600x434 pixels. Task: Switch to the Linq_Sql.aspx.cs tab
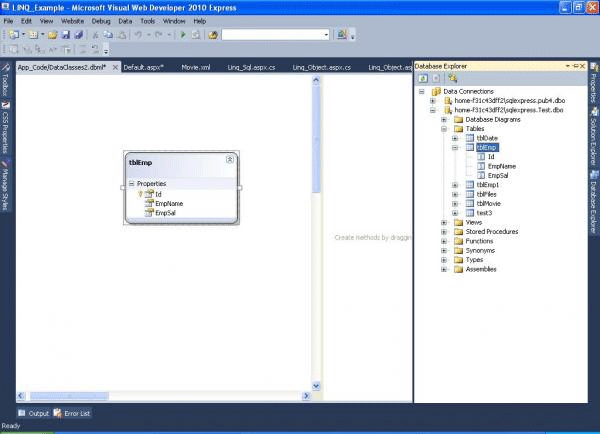[x=251, y=67]
